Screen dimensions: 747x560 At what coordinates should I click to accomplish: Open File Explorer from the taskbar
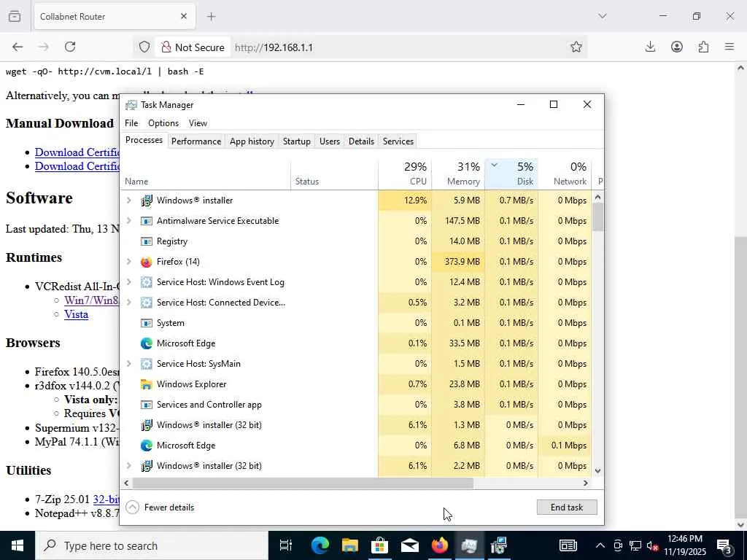[x=349, y=545]
